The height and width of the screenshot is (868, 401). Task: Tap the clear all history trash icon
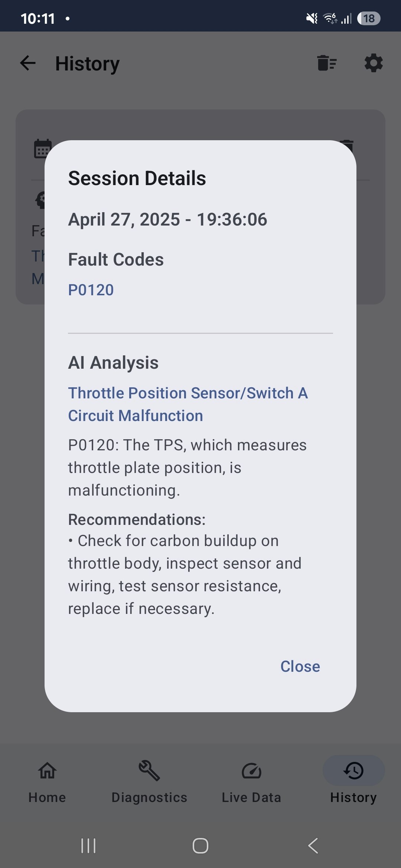[x=327, y=63]
